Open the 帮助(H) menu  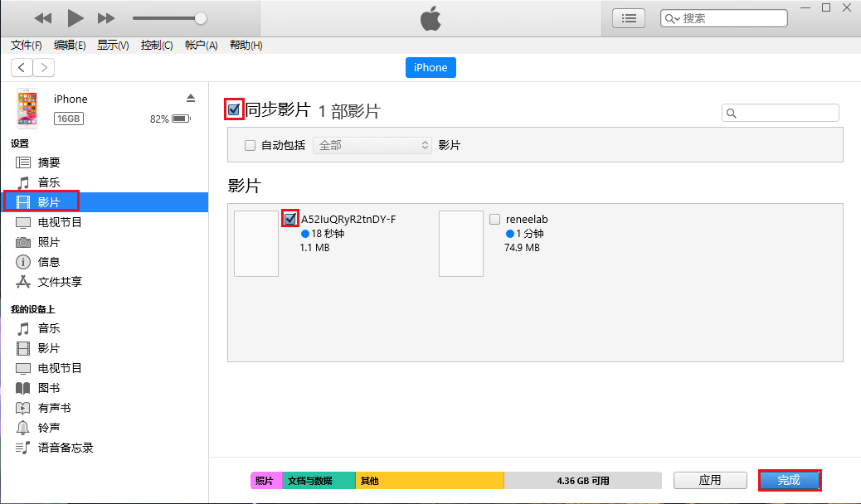246,45
